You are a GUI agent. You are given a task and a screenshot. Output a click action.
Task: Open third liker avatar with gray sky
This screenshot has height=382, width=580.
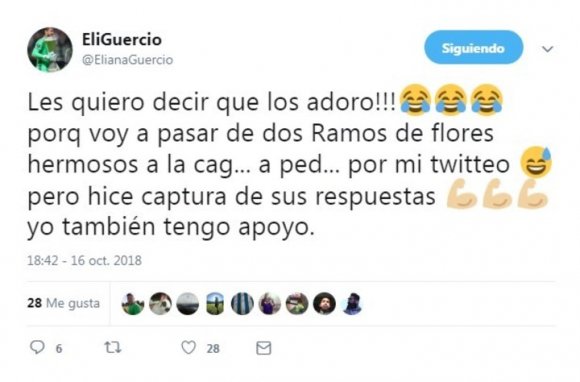(188, 304)
